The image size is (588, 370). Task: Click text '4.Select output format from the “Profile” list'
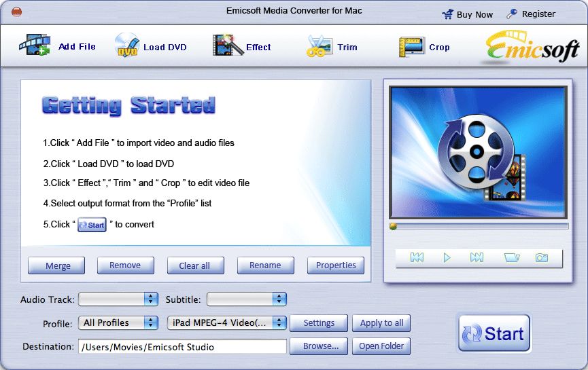coord(127,203)
